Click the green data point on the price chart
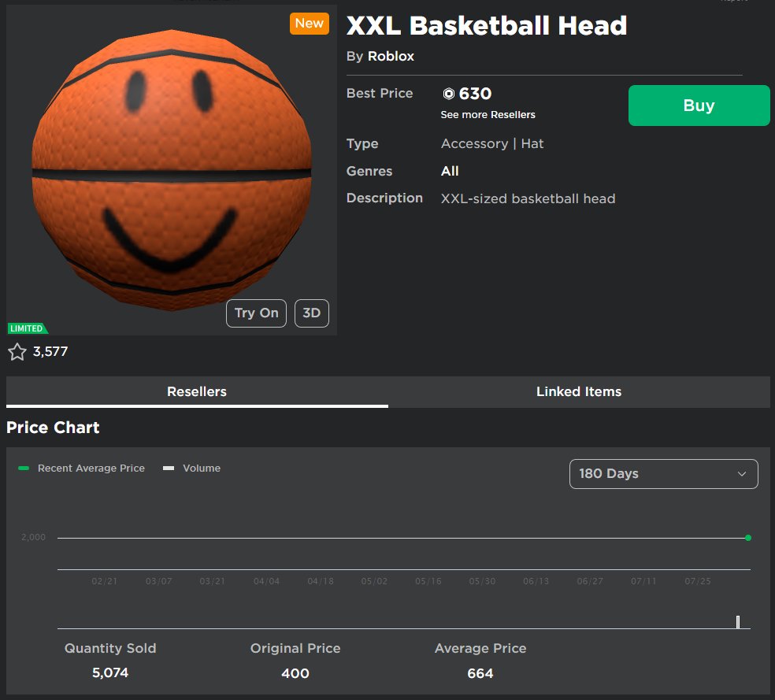 point(747,537)
